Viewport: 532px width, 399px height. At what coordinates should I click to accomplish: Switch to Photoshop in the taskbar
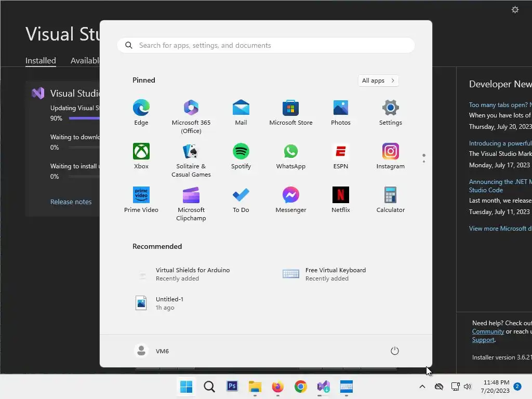click(232, 387)
